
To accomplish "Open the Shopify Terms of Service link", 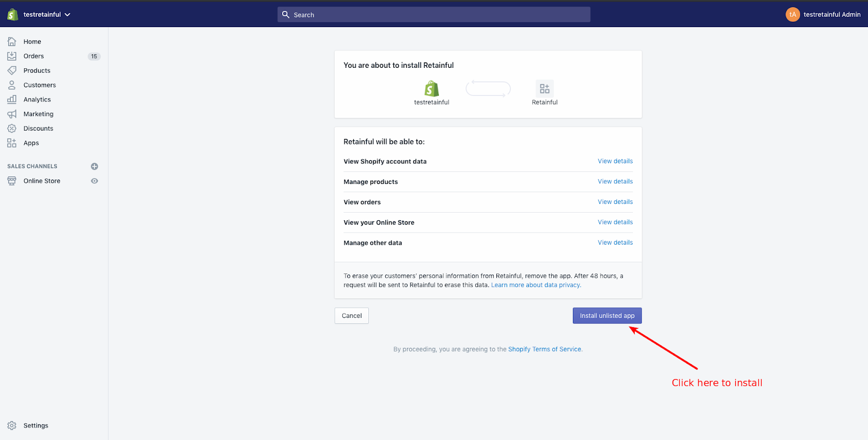I will point(545,349).
